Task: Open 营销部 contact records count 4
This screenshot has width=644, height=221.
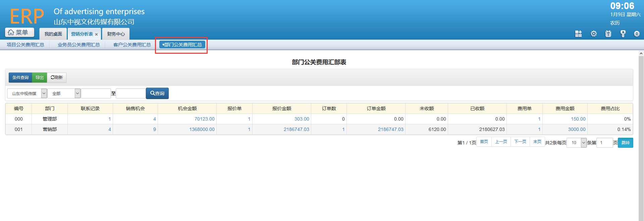Action: [110, 129]
